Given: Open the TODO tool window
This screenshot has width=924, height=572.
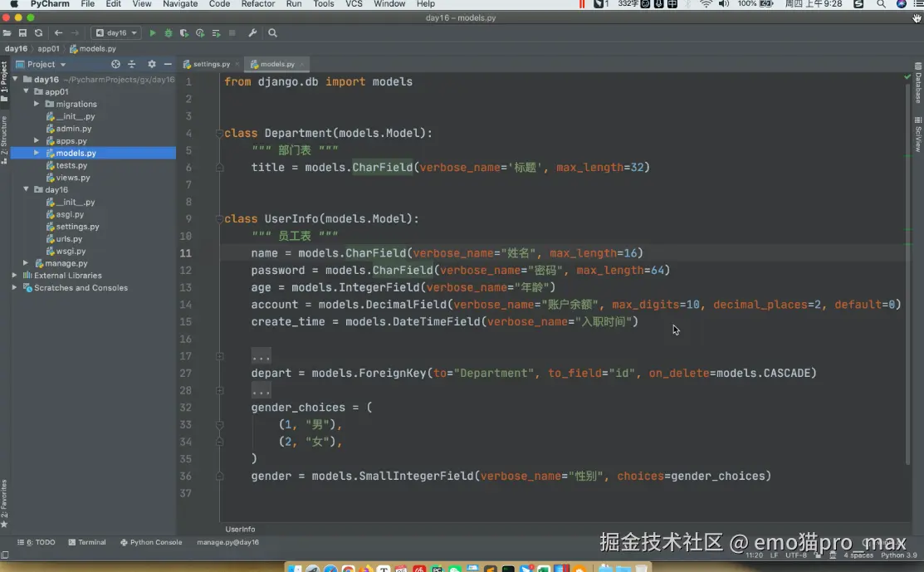Looking at the screenshot, I should (x=37, y=543).
